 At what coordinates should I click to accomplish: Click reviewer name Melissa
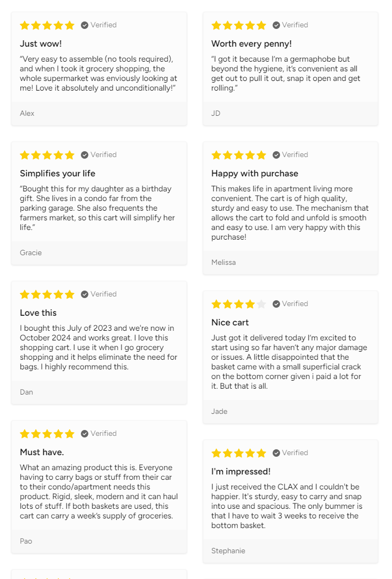pyautogui.click(x=223, y=262)
